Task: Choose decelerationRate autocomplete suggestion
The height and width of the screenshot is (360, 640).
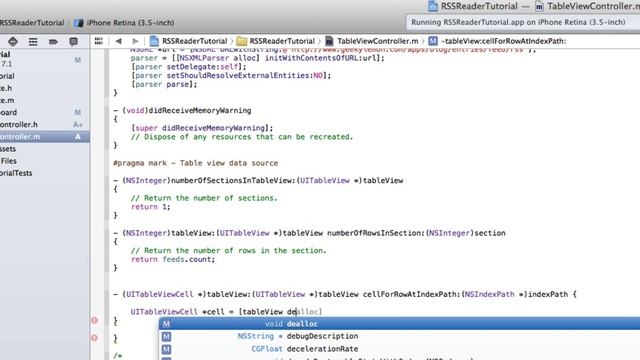Action: pyautogui.click(x=400, y=349)
